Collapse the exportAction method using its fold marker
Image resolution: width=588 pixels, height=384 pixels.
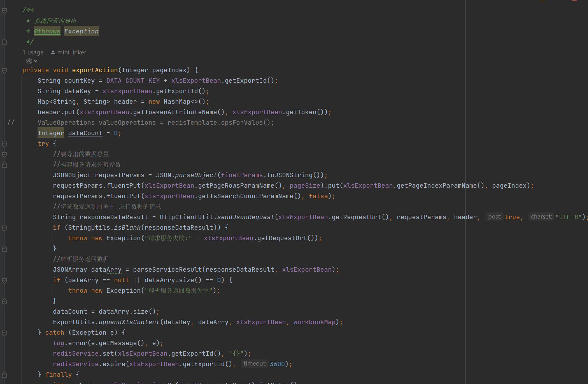point(4,70)
